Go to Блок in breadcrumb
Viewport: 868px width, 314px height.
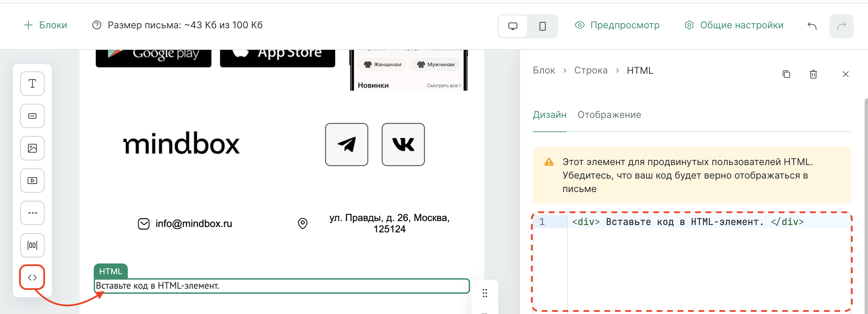coord(544,70)
